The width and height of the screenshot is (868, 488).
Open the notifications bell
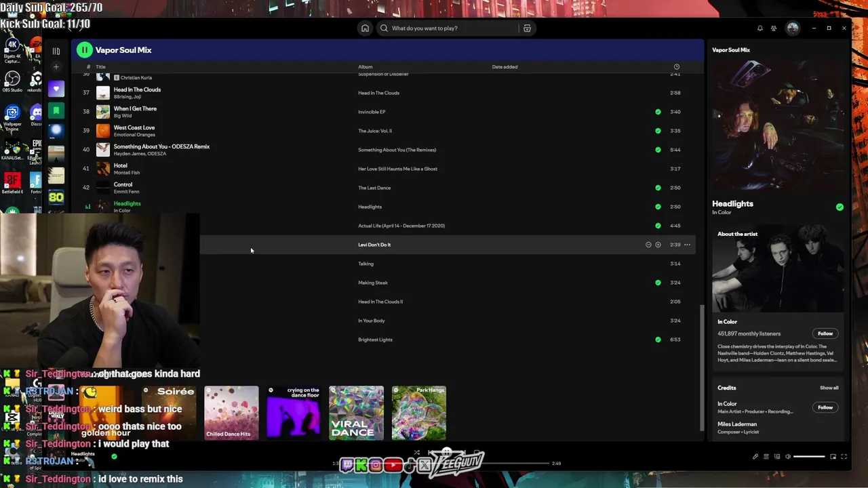(x=760, y=28)
